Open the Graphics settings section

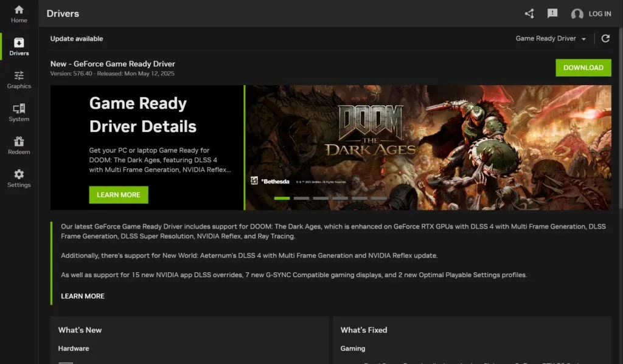(19, 80)
